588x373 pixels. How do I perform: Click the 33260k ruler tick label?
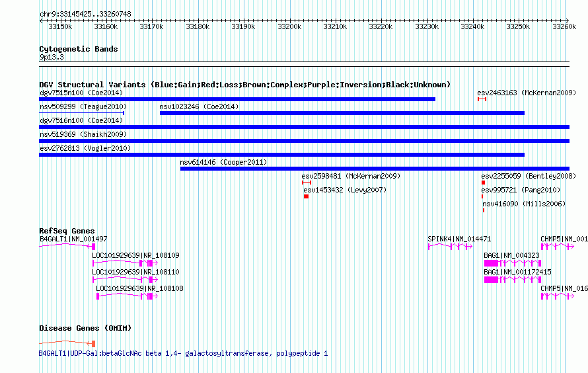564,26
